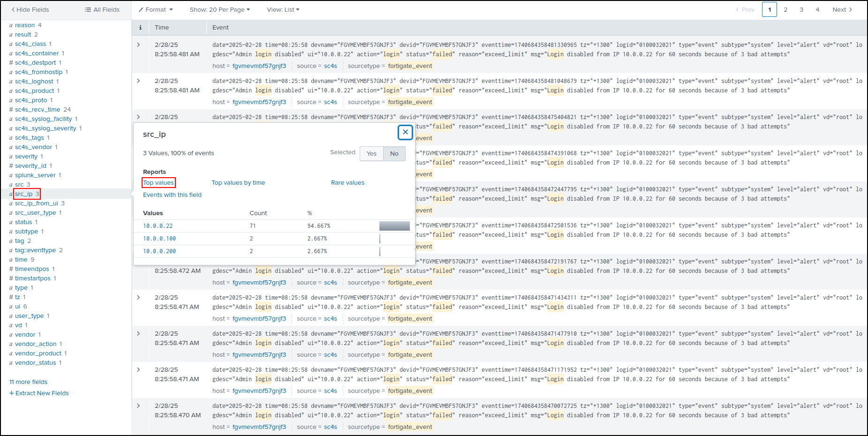Screen dimensions: 868x436
Task: Select the src_ip field in sidebar
Action: coord(23,194)
